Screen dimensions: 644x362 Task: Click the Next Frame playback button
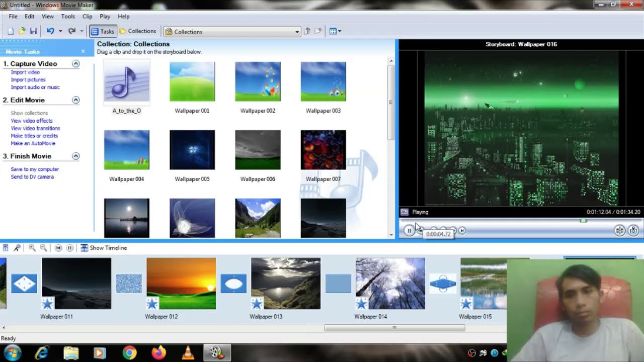point(462,231)
